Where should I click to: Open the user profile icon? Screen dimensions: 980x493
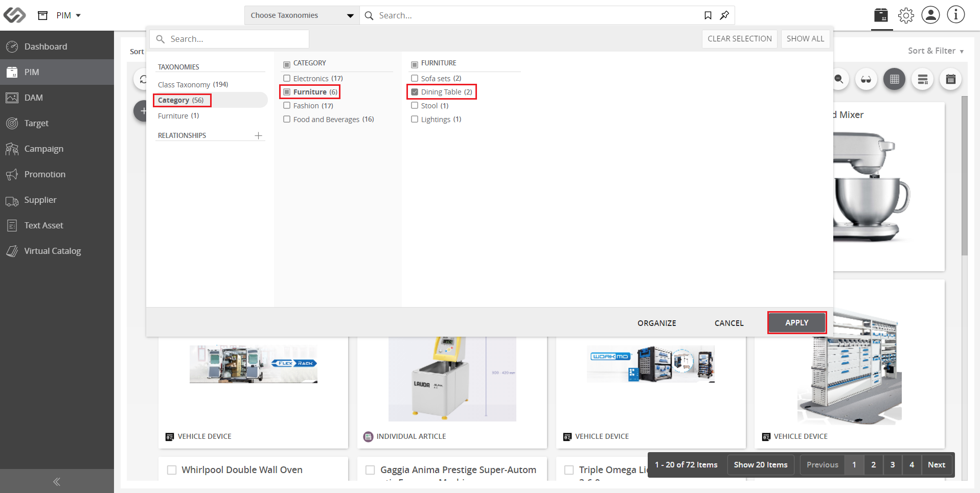click(x=930, y=15)
